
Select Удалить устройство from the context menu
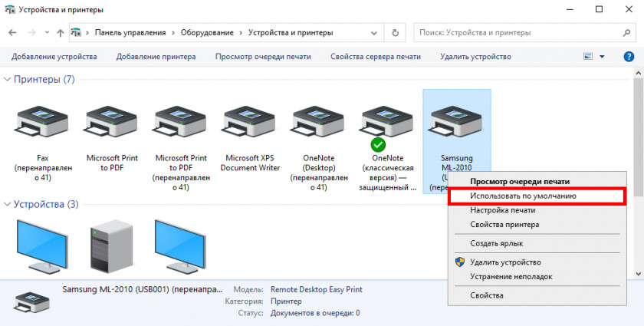505,262
